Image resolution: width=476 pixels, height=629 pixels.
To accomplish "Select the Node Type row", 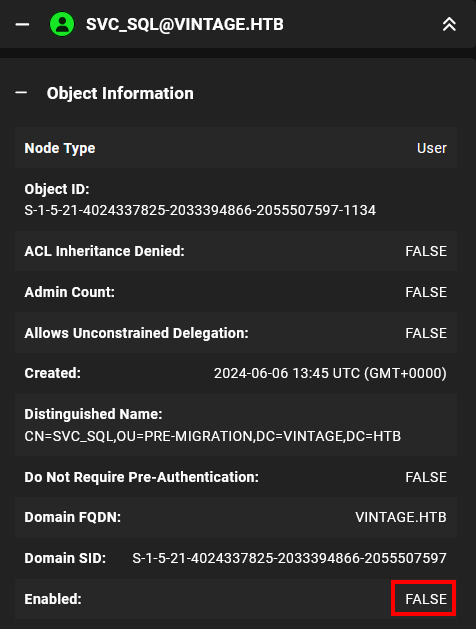I will 236,148.
